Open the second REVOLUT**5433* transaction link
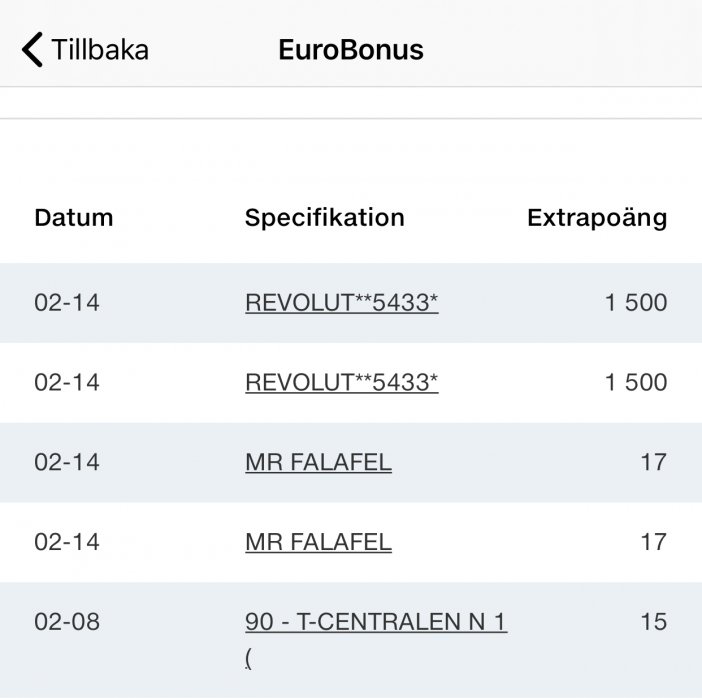Viewport: 702px width, 700px height. [x=341, y=382]
